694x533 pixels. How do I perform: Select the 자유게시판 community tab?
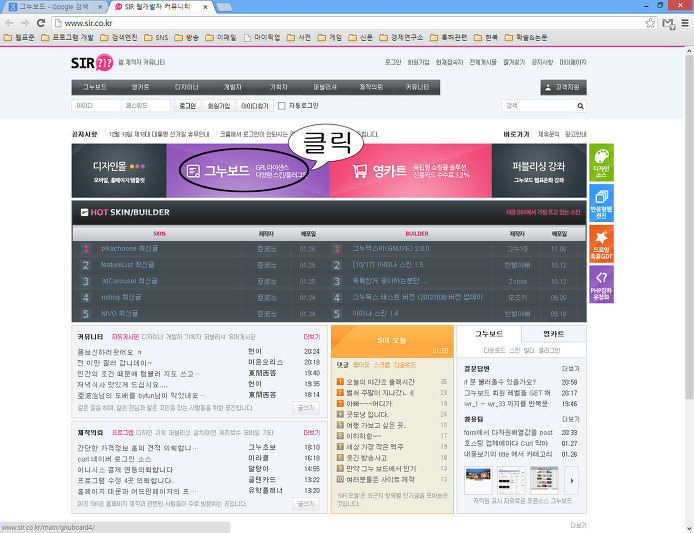click(125, 337)
